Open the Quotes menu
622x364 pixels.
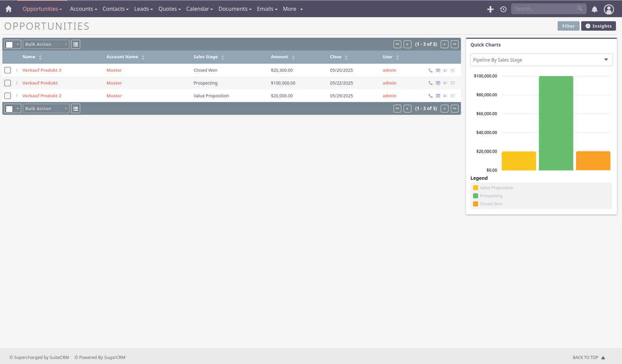pos(169,9)
